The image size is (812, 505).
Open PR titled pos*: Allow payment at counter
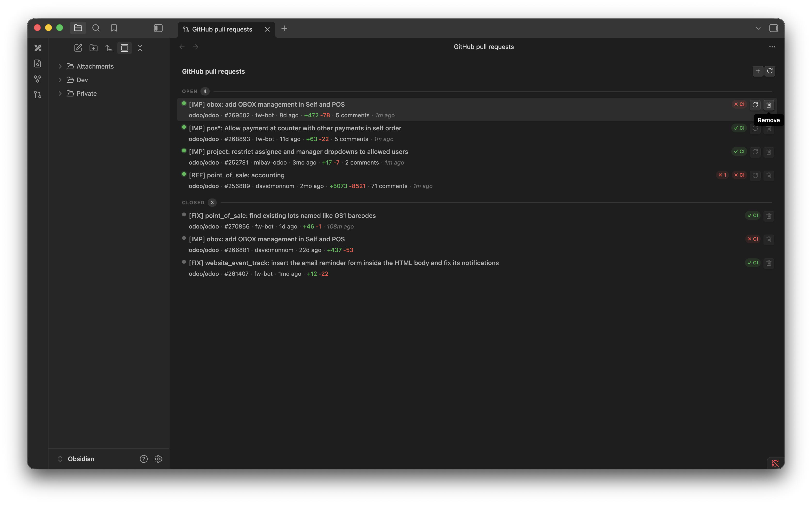click(x=295, y=128)
